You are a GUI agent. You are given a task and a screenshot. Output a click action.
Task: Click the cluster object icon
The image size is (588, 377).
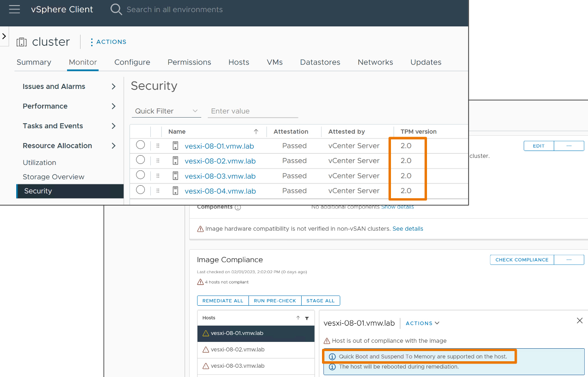click(22, 42)
